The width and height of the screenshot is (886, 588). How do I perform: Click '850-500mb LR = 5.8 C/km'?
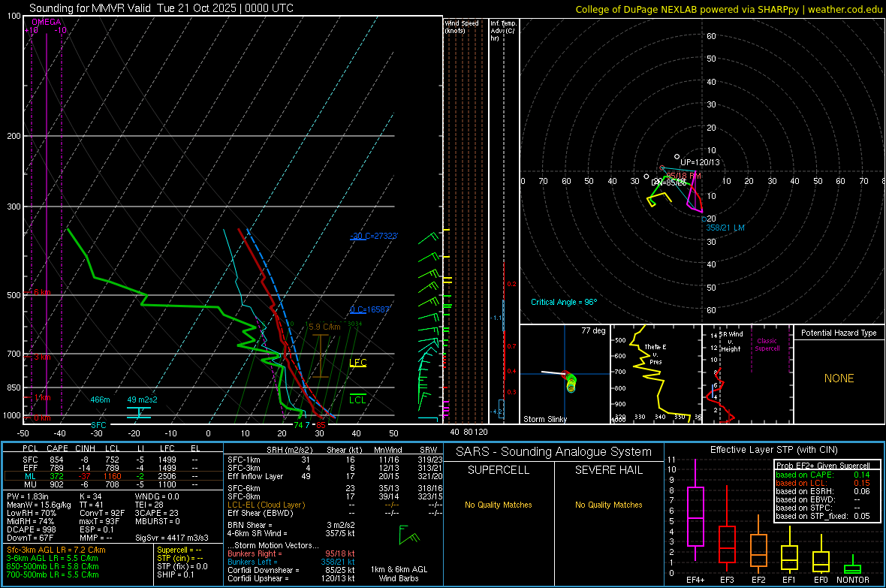[x=53, y=566]
